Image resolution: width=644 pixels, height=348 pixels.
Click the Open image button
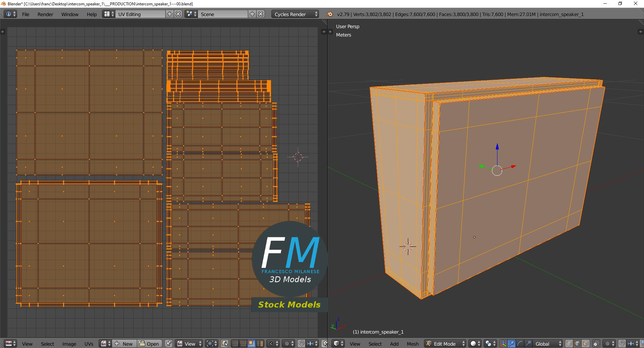149,344
